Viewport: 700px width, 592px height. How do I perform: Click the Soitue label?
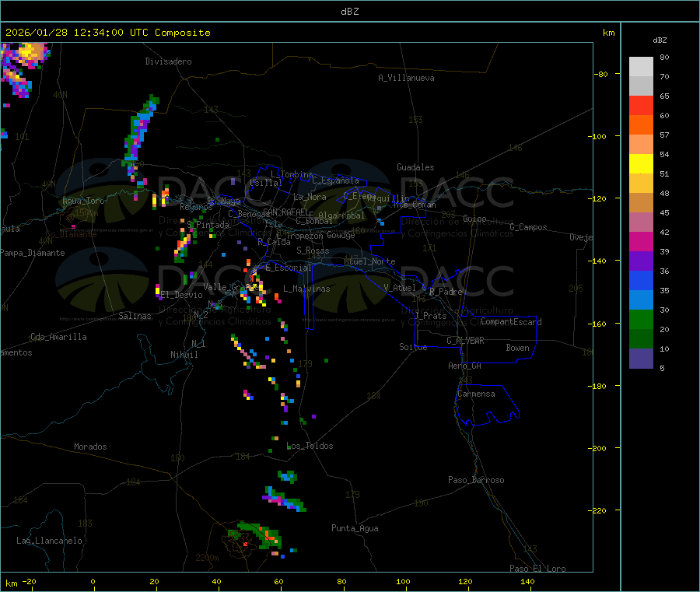(413, 347)
